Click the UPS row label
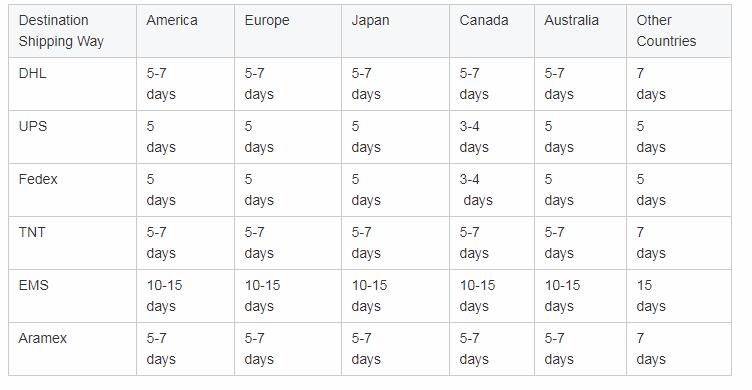The height and width of the screenshot is (390, 752). [x=72, y=137]
